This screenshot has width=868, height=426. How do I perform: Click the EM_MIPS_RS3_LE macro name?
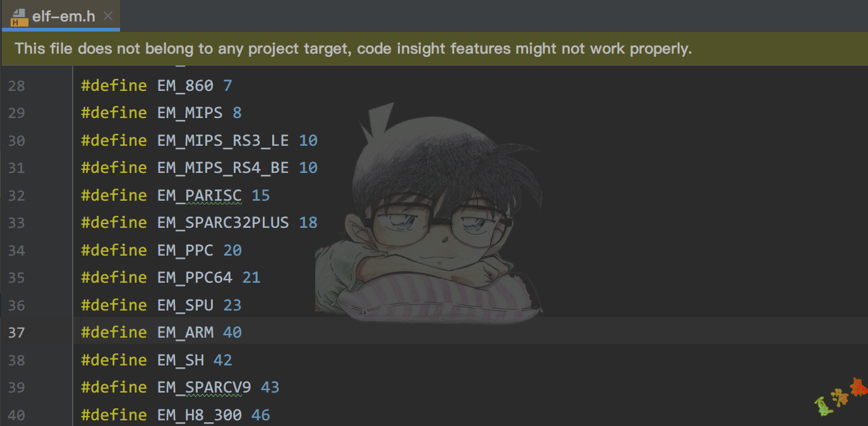point(222,140)
